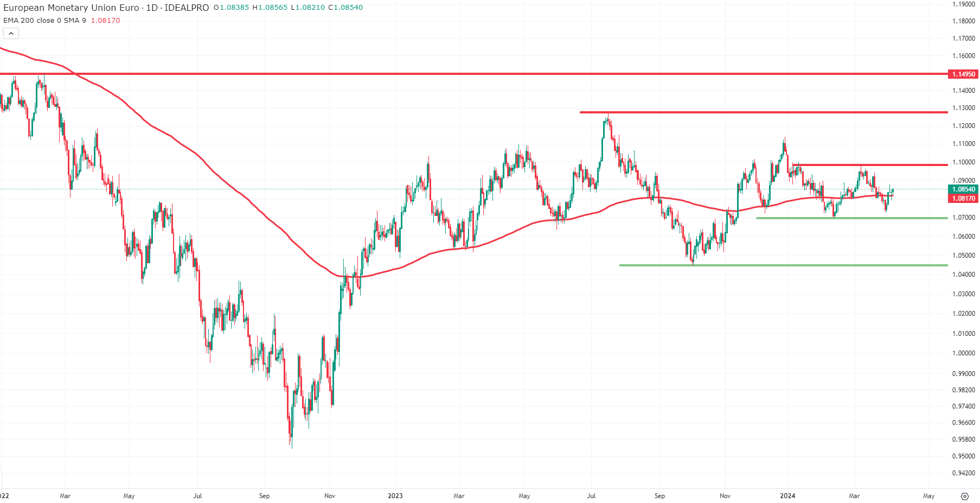Viewport: 980px width, 503px height.
Task: Select the red resistance line near 1.12800
Action: (764, 112)
